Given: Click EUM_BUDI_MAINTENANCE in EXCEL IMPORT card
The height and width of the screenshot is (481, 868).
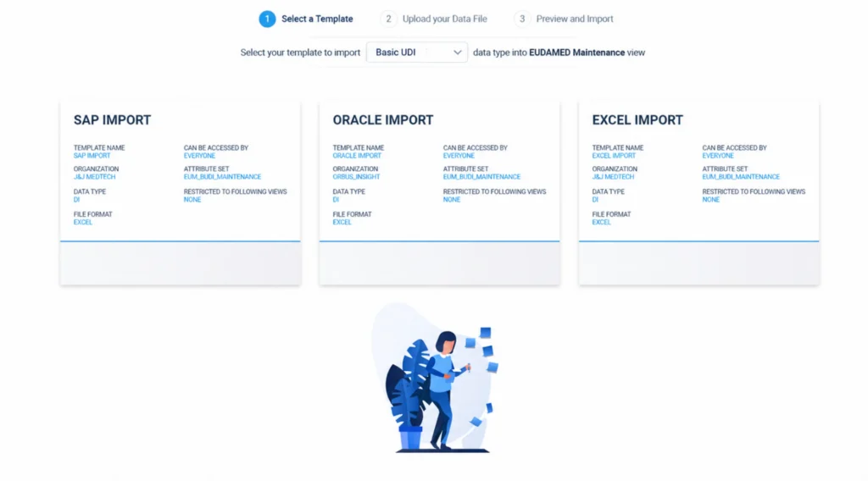Looking at the screenshot, I should 741,177.
